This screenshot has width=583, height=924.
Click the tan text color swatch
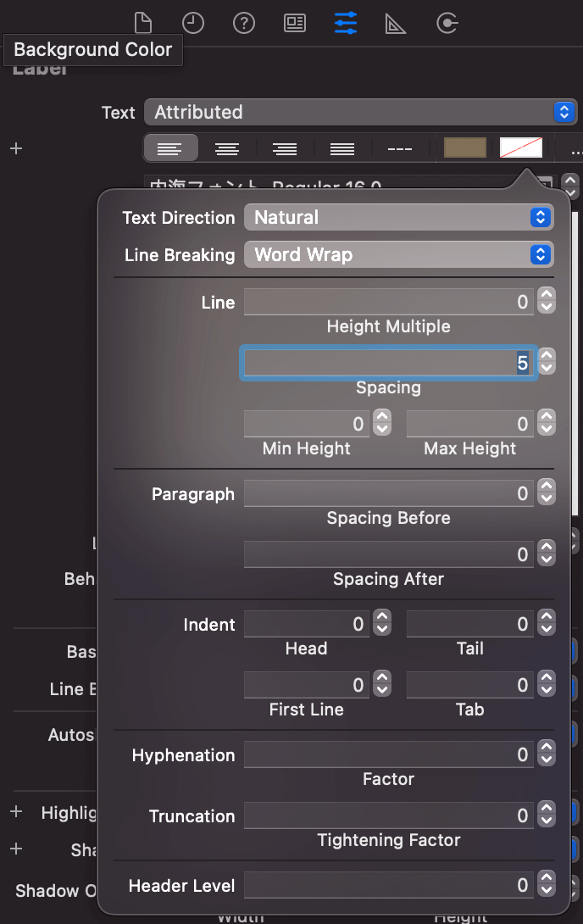click(465, 148)
